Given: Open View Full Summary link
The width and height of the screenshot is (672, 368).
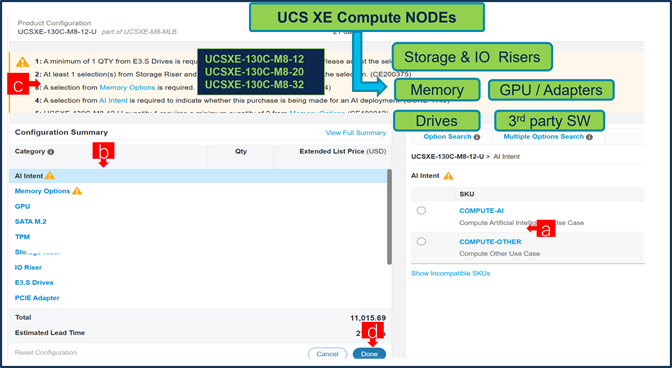Looking at the screenshot, I should [356, 133].
